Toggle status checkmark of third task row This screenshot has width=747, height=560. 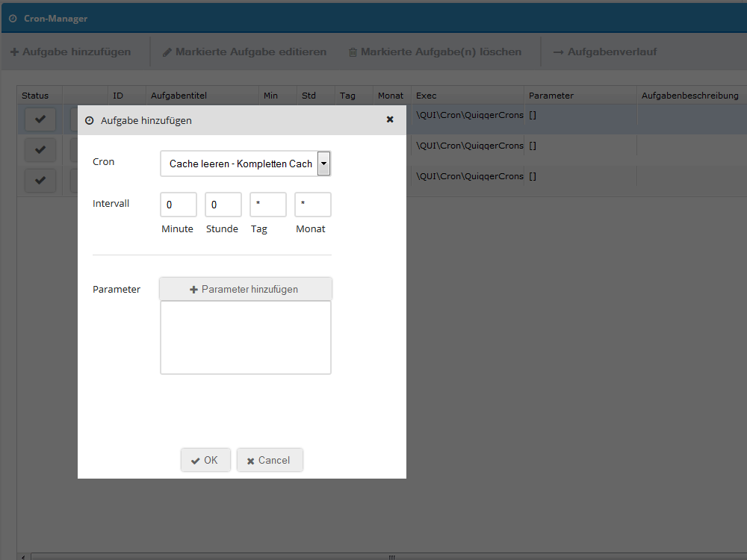[40, 180]
